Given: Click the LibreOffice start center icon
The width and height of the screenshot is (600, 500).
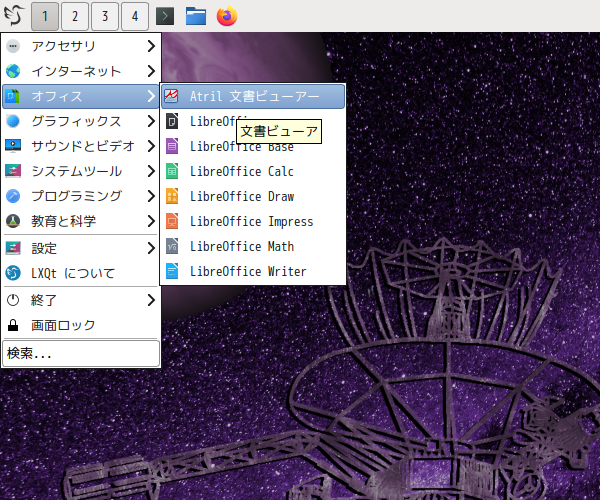Looking at the screenshot, I should click(x=172, y=121).
